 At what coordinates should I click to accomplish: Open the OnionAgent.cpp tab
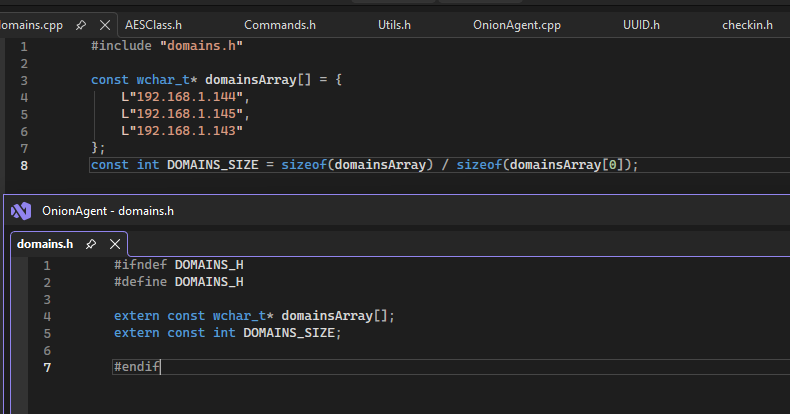point(516,25)
